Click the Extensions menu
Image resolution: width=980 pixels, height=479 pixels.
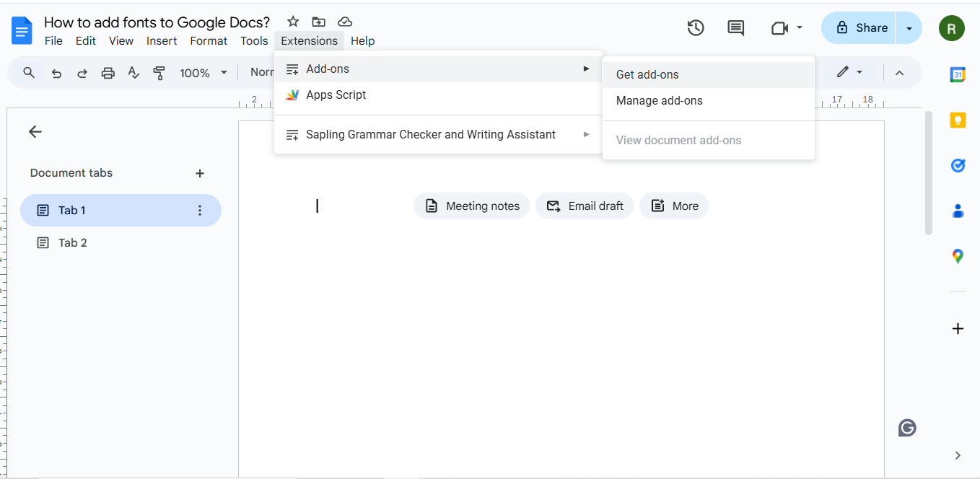click(x=310, y=41)
